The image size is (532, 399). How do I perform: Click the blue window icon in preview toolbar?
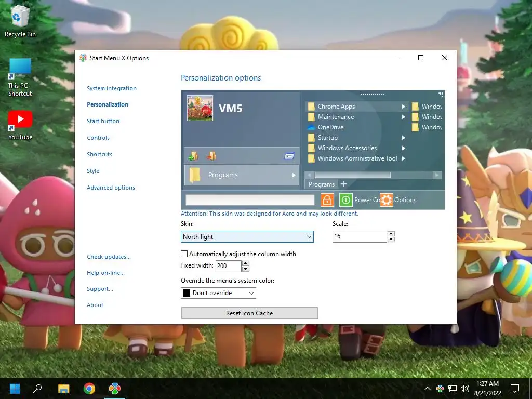point(289,156)
